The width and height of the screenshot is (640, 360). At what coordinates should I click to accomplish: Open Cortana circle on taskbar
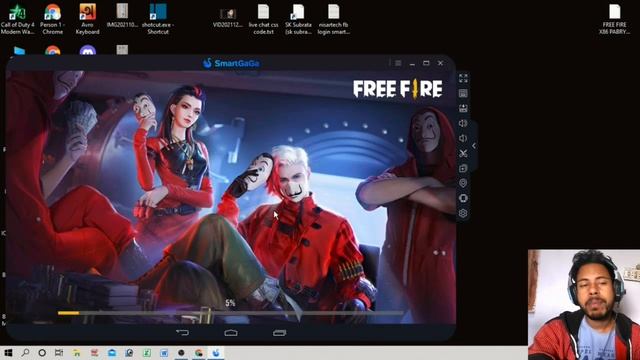pos(42,353)
